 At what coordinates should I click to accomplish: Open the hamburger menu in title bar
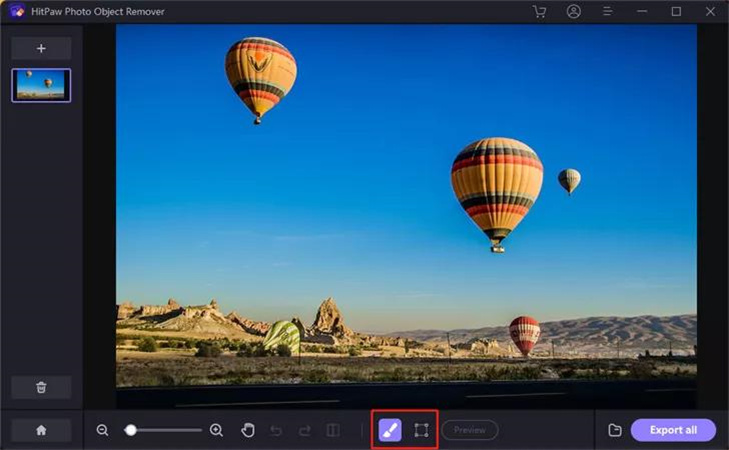607,12
